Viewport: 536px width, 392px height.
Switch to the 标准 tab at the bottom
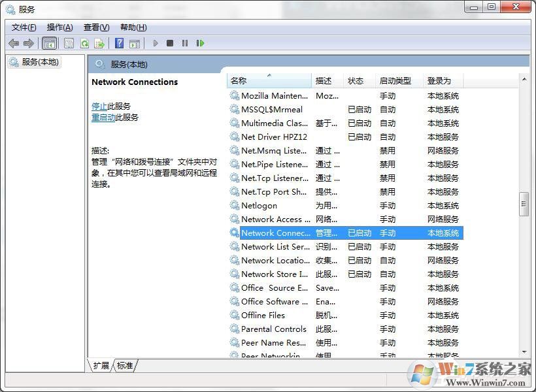click(125, 366)
